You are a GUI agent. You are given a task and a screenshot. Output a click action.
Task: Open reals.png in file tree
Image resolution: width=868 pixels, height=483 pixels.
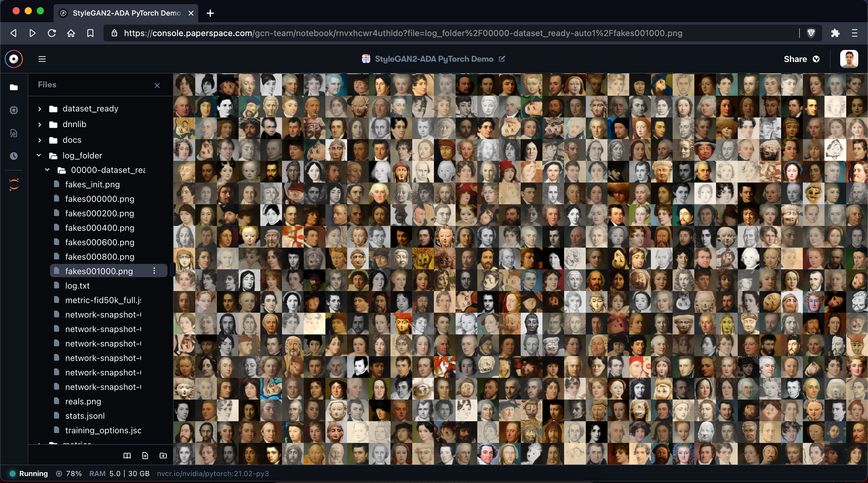[x=83, y=401]
